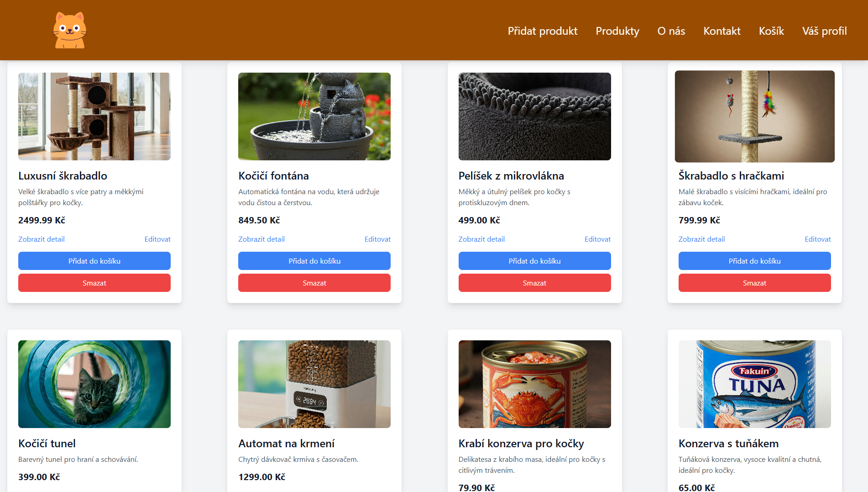Screen dimensions: 868x492
Task: Delete the Škrabadlo s hračkami product
Action: coord(754,283)
